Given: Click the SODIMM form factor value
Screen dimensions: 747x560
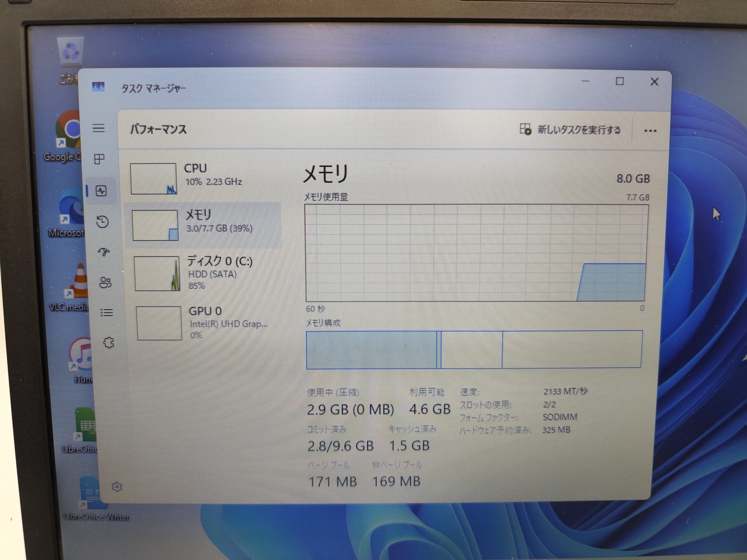Looking at the screenshot, I should 560,417.
